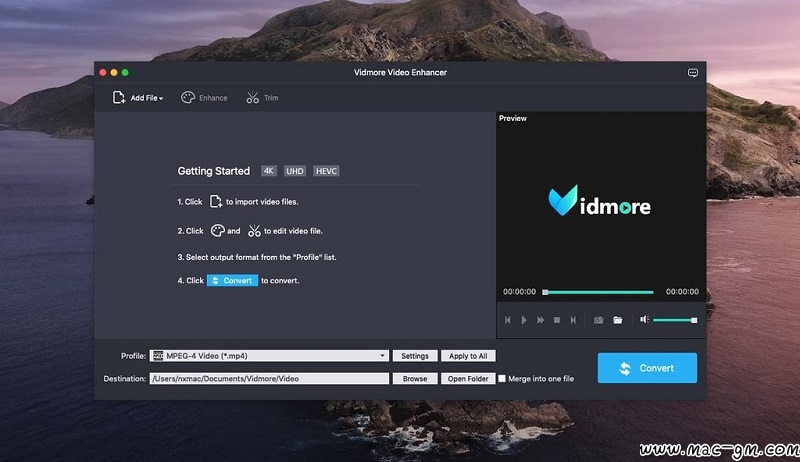Viewport: 800px width, 462px height.
Task: Open the Add File menu
Action: pyautogui.click(x=138, y=97)
